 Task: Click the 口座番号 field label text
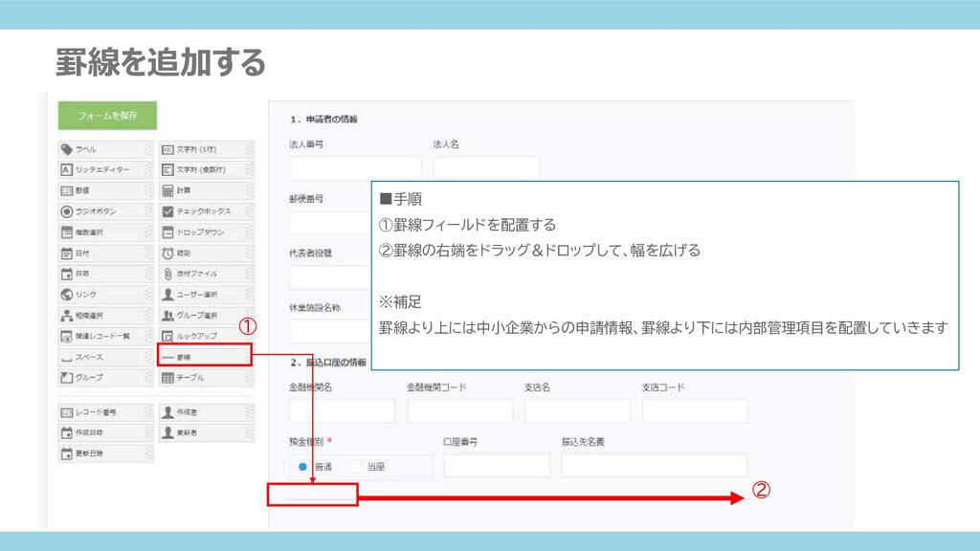pyautogui.click(x=460, y=442)
